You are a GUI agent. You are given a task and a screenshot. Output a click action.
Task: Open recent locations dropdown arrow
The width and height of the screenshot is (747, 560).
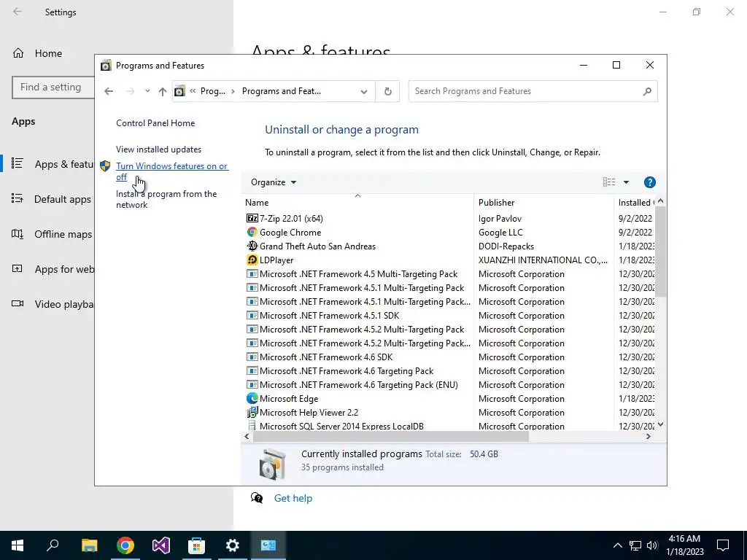tap(147, 91)
